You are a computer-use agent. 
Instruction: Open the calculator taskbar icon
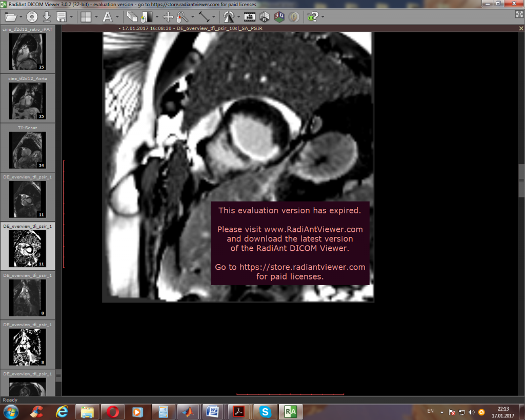click(x=164, y=412)
